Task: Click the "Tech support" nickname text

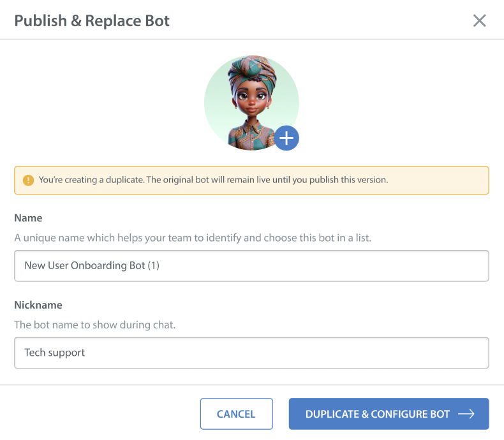Action: click(55, 353)
